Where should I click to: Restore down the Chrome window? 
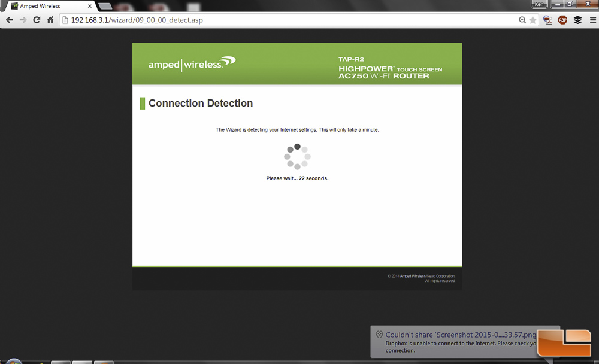point(570,4)
